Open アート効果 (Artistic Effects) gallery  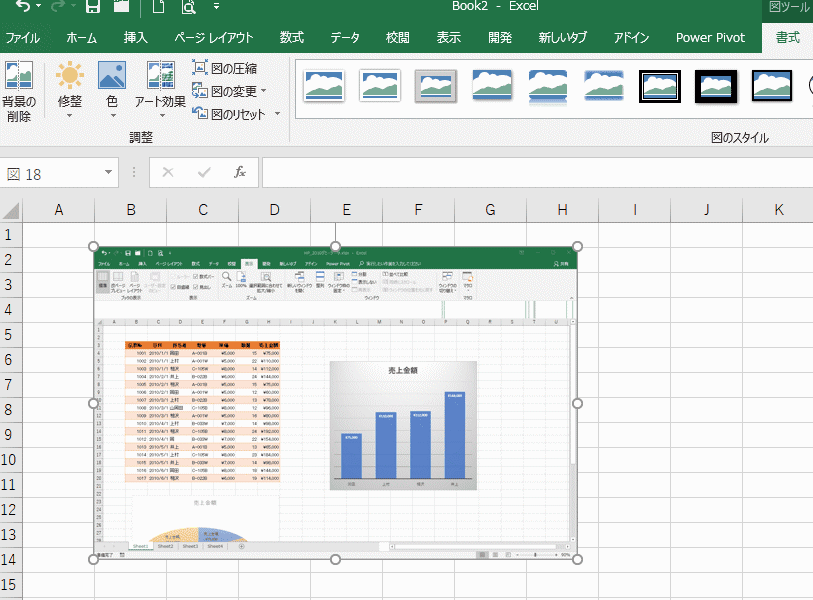point(160,90)
